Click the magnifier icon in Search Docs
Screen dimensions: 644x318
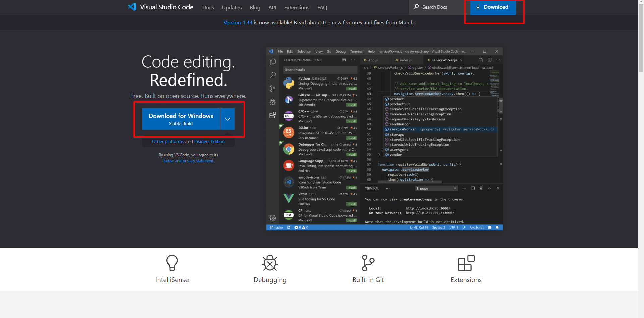[416, 7]
